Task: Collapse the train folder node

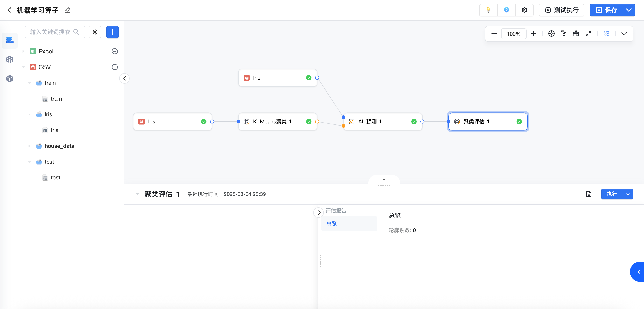Action: point(30,83)
